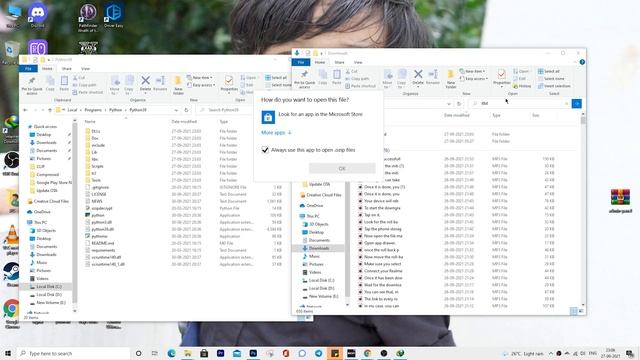Click the blue search arrow in Downloads window

coord(576,104)
